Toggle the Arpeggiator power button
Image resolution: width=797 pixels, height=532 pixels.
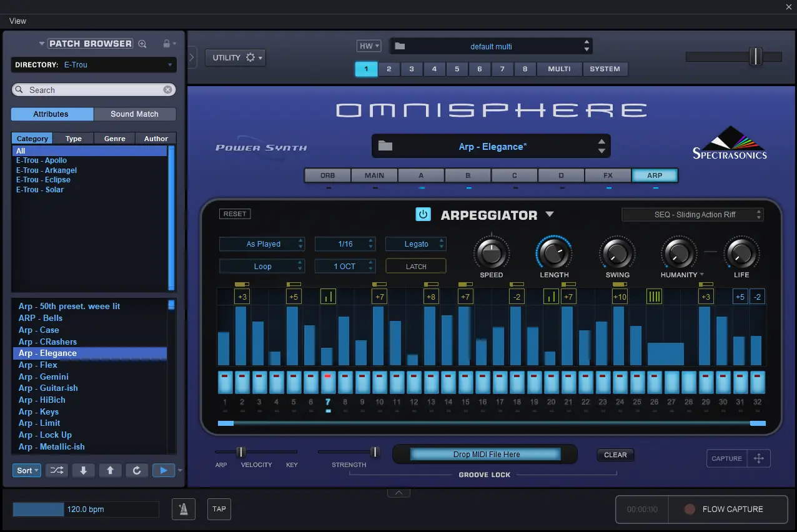(x=423, y=214)
